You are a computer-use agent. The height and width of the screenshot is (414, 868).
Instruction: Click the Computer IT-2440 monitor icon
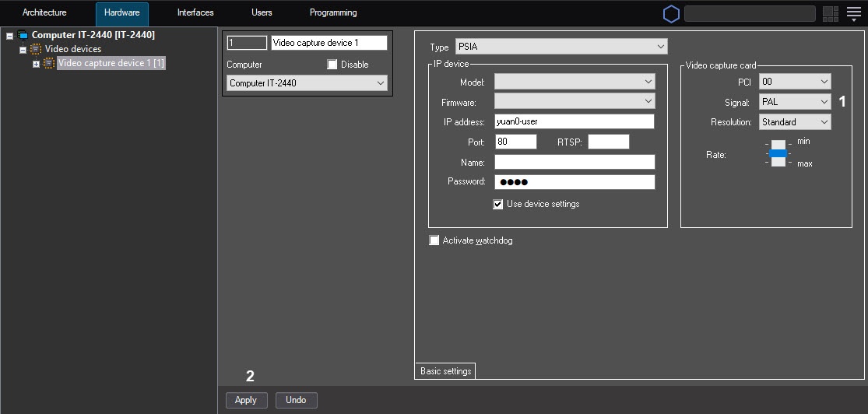pyautogui.click(x=23, y=35)
